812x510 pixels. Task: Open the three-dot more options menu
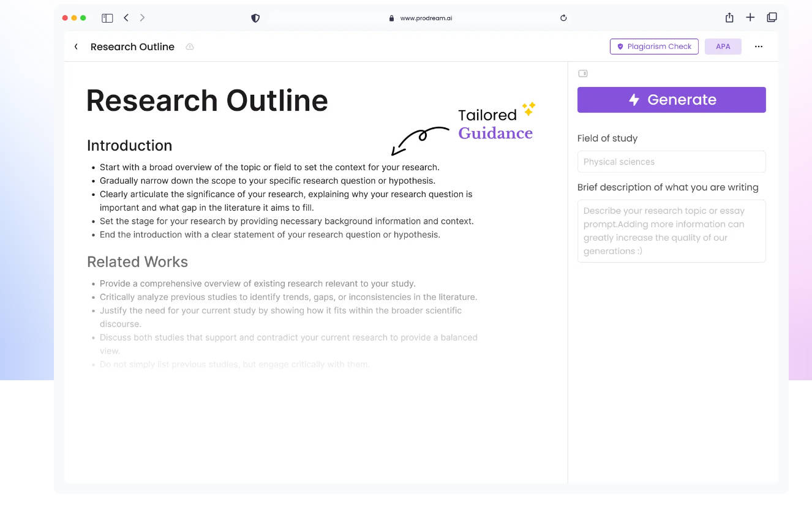(x=759, y=47)
